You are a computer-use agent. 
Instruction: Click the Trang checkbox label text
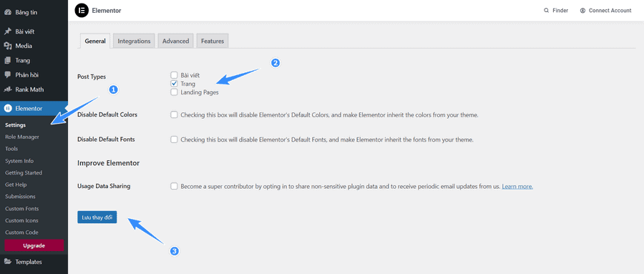coord(188,84)
